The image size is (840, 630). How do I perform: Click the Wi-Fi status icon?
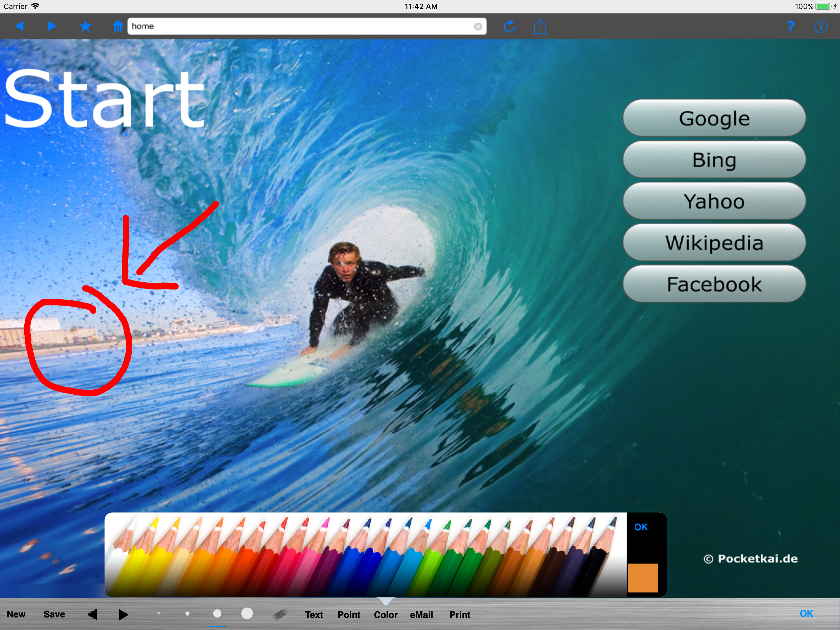click(35, 6)
